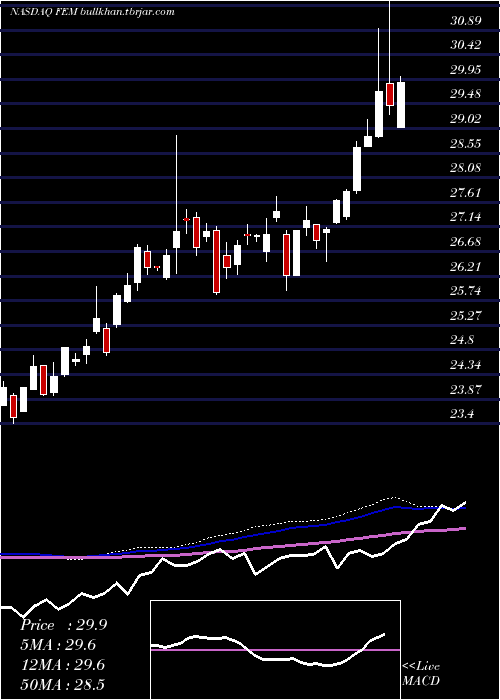This screenshot has width=500, height=700.
Task: Click the 24.34 price axis label
Action: coord(466,365)
